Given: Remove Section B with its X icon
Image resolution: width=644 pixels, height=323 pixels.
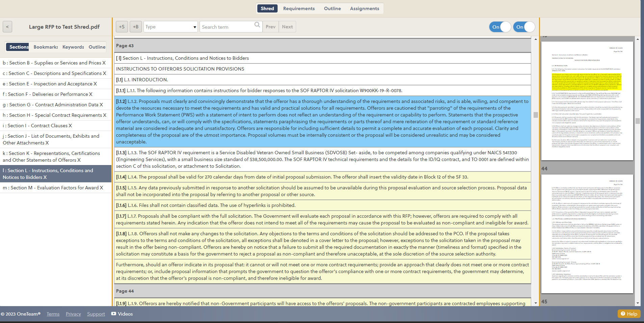Looking at the screenshot, I should coord(104,63).
